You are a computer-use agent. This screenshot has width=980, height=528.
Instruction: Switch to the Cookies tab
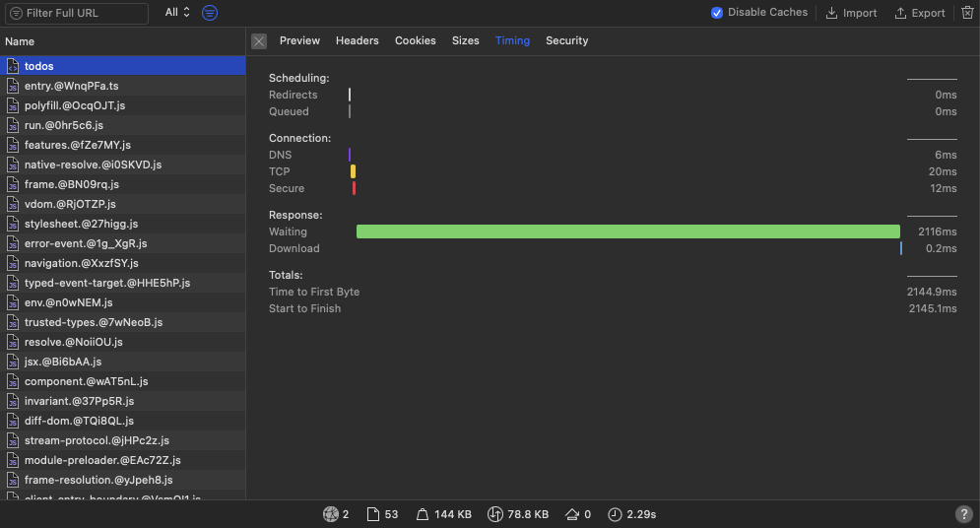(415, 40)
